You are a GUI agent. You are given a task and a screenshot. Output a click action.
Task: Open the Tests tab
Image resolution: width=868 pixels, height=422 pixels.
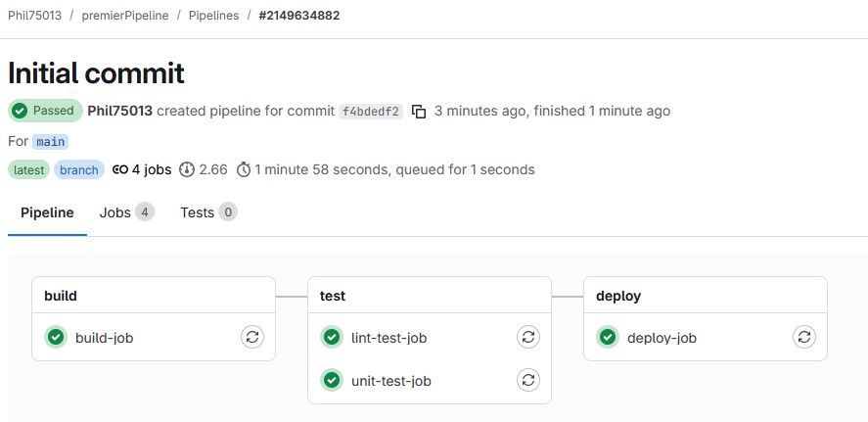[207, 212]
